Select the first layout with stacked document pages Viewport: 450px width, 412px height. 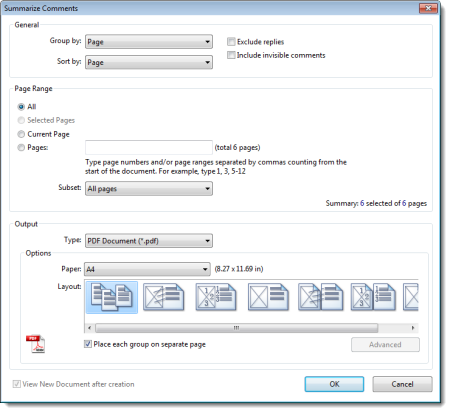(x=112, y=297)
